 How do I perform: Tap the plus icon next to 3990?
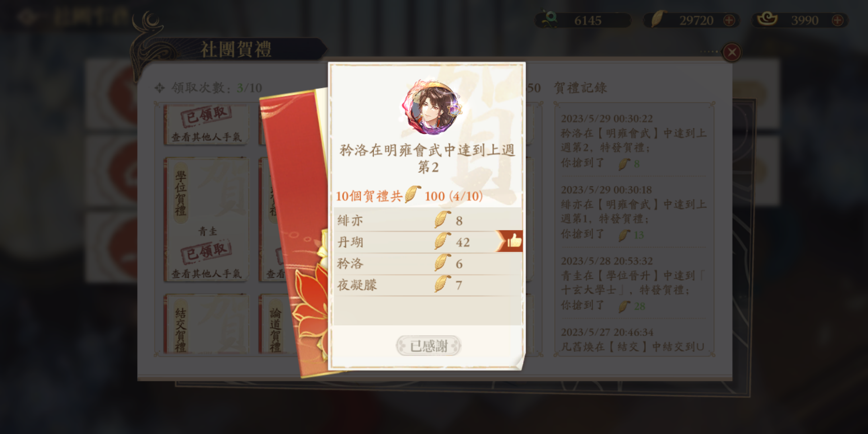point(837,20)
